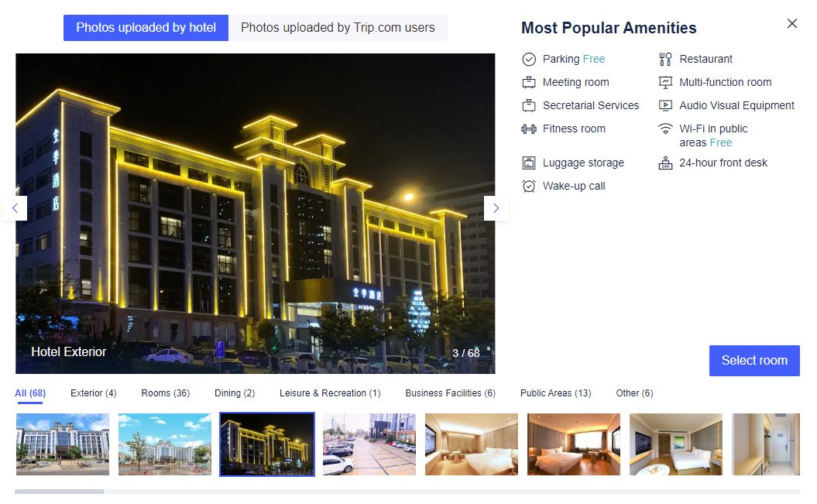Click the Luggage storage icon

529,163
